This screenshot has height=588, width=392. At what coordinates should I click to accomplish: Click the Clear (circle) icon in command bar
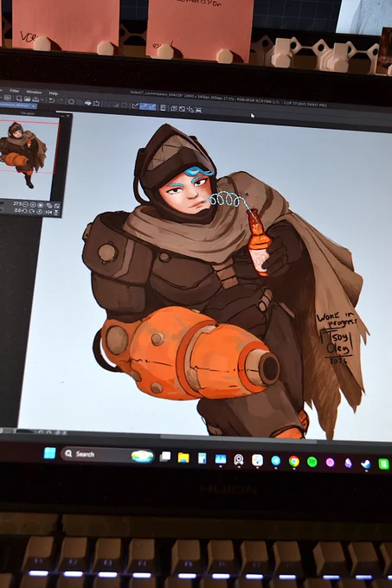(x=71, y=102)
